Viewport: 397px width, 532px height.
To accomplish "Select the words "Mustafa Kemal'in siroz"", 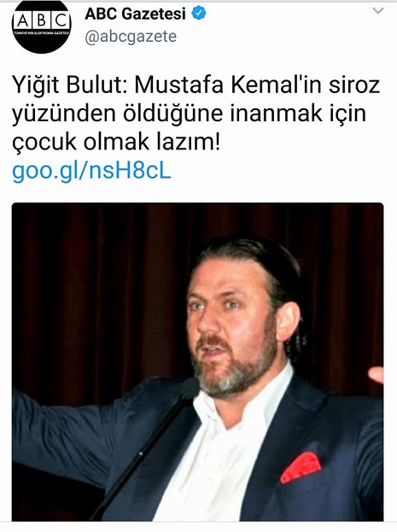I will click(257, 85).
